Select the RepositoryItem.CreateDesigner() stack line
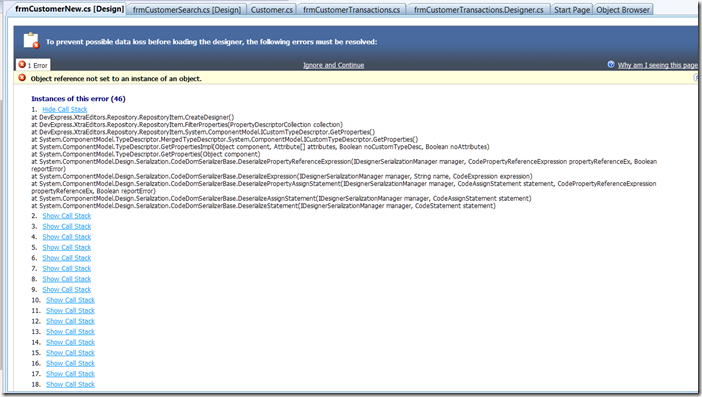This screenshot has height=397, width=702. (x=133, y=117)
